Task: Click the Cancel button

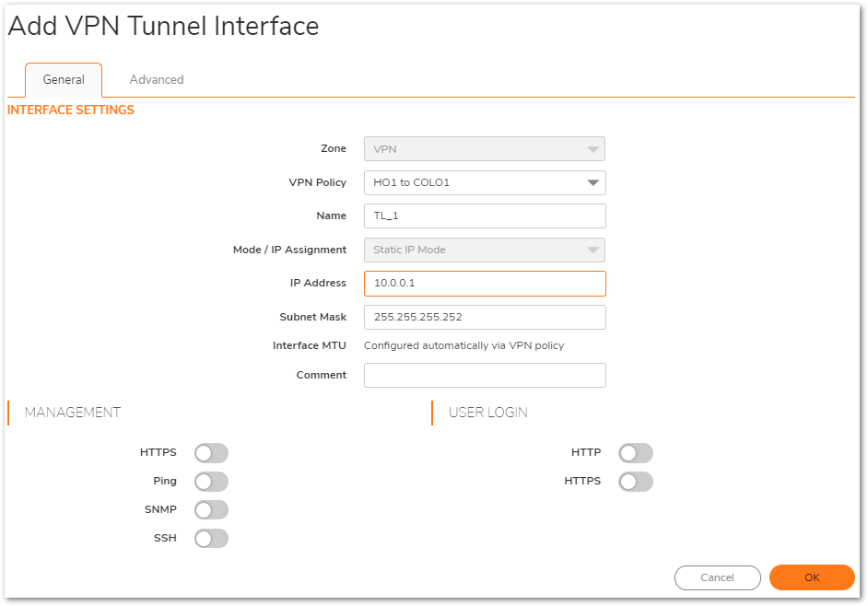Action: pyautogui.click(x=717, y=577)
